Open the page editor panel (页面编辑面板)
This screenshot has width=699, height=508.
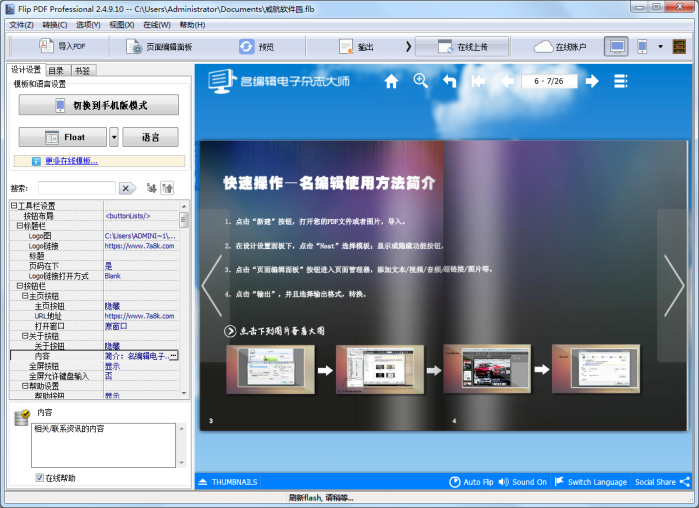click(160, 46)
